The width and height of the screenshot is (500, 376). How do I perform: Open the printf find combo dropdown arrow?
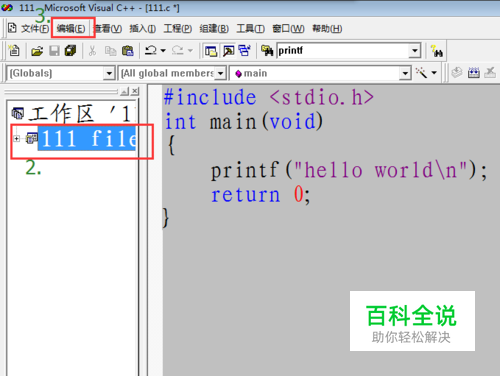415,51
